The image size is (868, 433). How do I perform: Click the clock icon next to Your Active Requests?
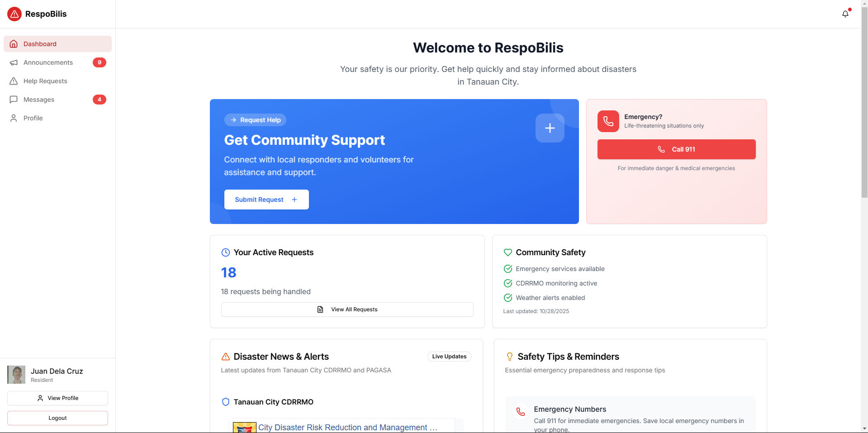coord(225,252)
